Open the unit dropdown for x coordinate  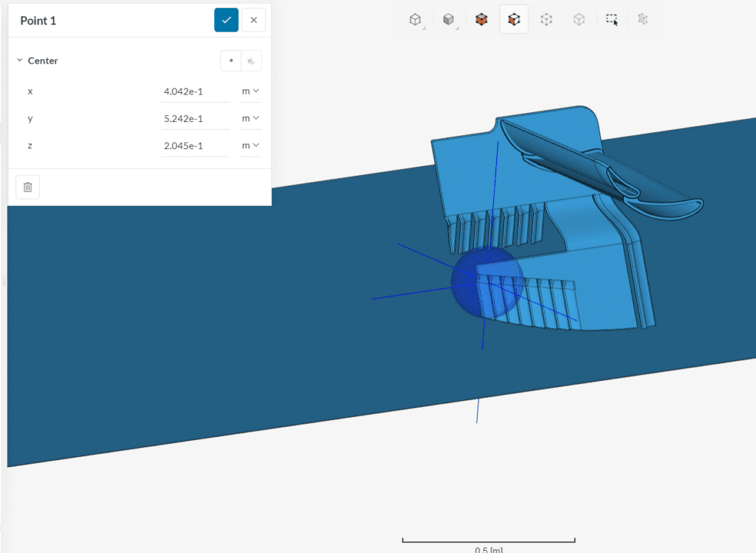pyautogui.click(x=250, y=91)
